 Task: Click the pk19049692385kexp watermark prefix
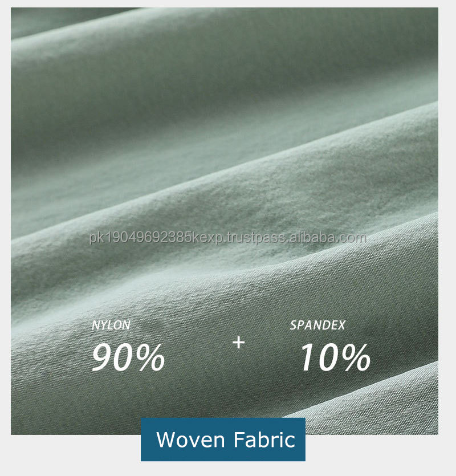click(x=156, y=238)
